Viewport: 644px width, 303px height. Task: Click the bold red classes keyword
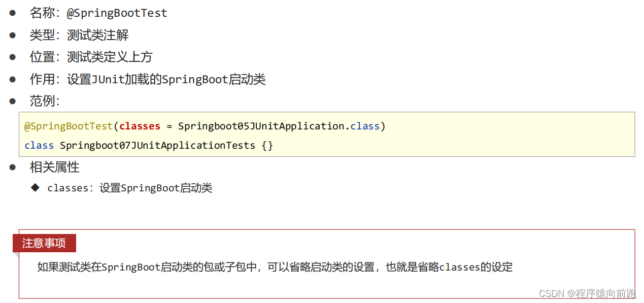(140, 126)
